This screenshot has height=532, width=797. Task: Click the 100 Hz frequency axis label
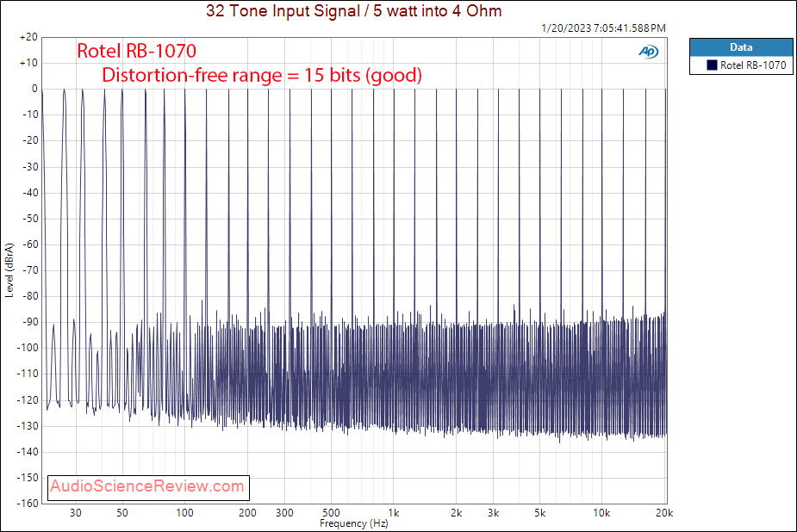(x=184, y=513)
